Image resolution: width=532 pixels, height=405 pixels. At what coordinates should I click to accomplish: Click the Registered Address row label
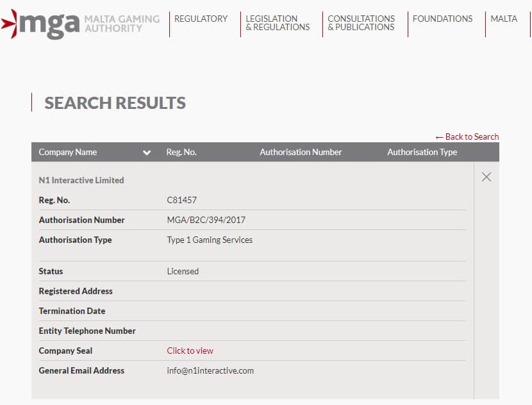76,291
